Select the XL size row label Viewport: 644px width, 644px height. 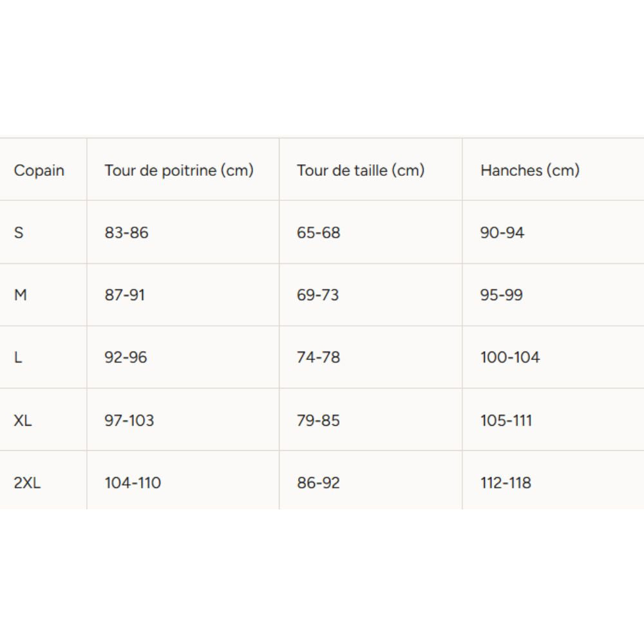[x=23, y=420]
